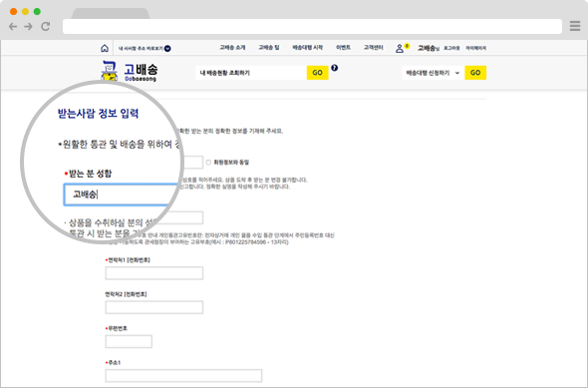Image resolution: width=588 pixels, height=388 pixels.
Task: Open the 배송대행 신청하기 dropdown
Action: tap(434, 73)
